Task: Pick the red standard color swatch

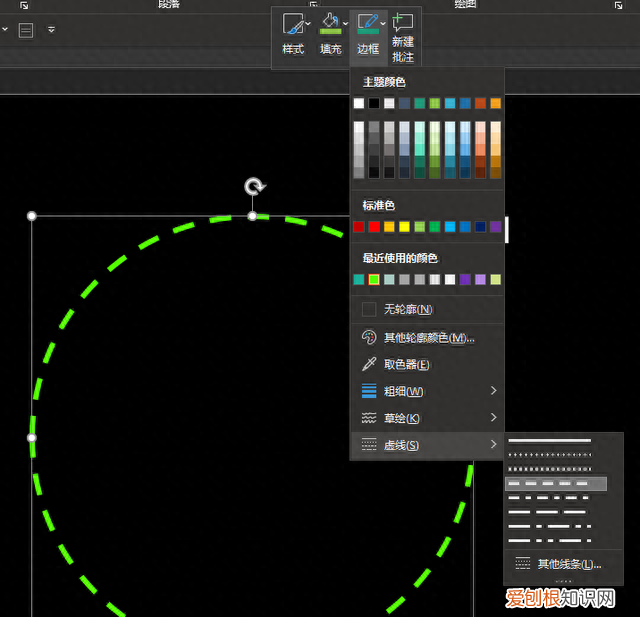Action: (x=374, y=227)
